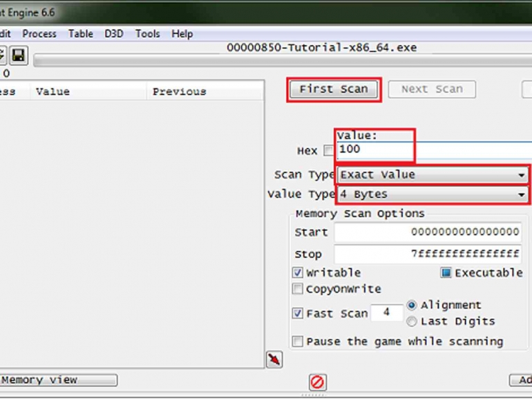The width and height of the screenshot is (532, 399).
Task: Open the Memory view button
Action: pyautogui.click(x=58, y=380)
